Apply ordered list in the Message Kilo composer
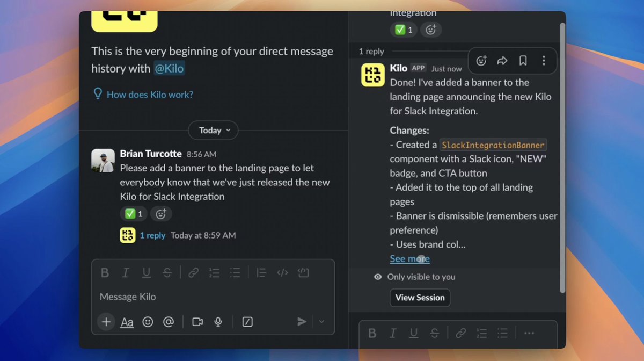Image resolution: width=644 pixels, height=361 pixels. tap(214, 273)
